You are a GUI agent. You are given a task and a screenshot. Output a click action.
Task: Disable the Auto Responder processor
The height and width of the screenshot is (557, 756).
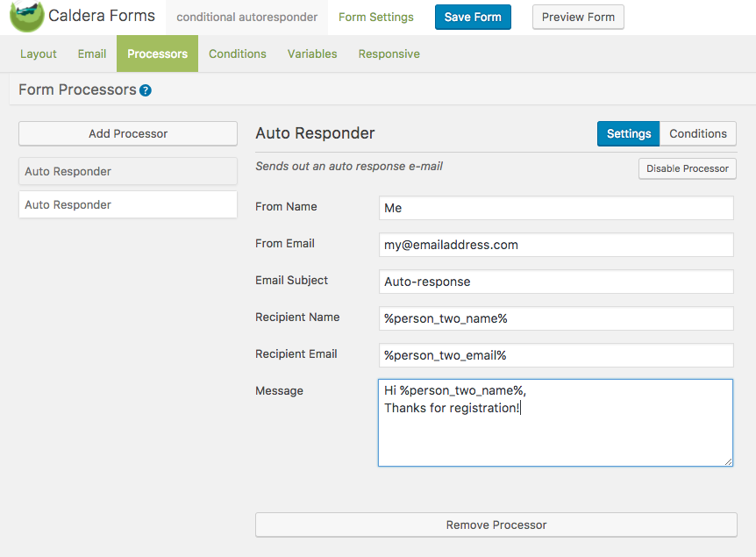coord(688,168)
